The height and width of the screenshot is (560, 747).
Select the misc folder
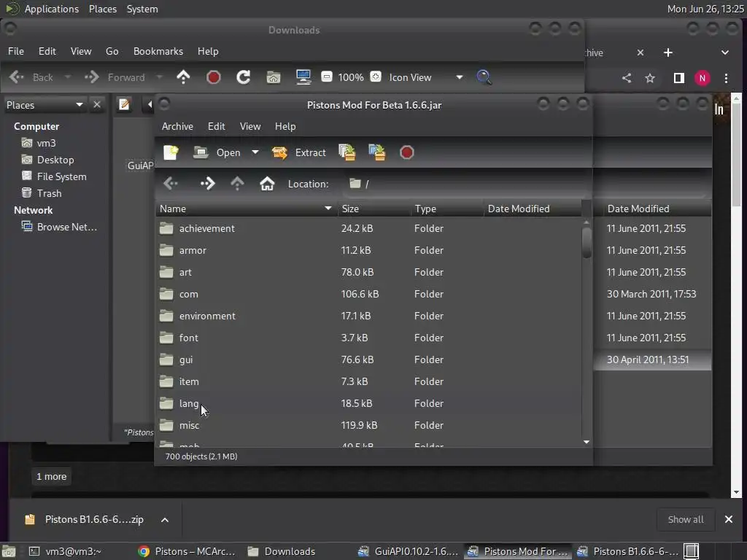pos(368,426)
